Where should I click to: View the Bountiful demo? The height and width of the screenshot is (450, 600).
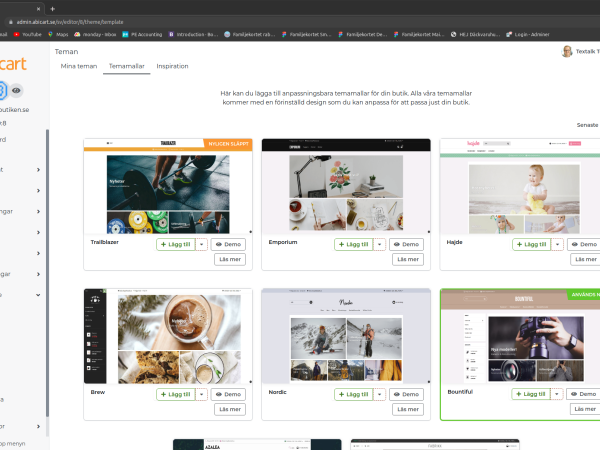[x=583, y=394]
